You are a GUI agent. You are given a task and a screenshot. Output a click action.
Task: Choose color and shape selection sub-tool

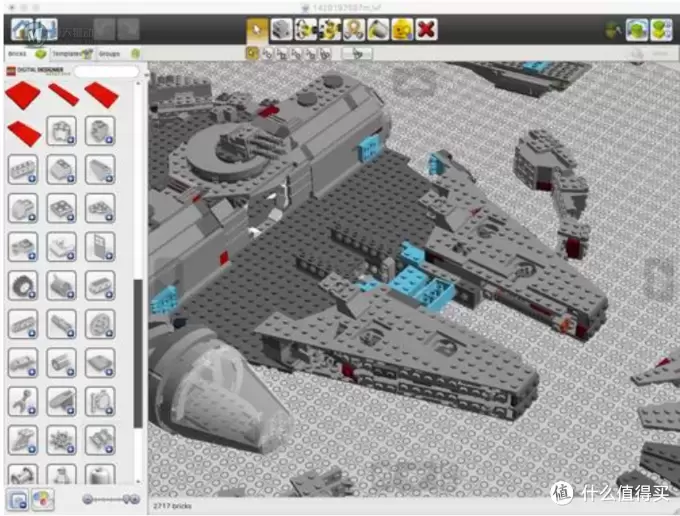(x=325, y=54)
